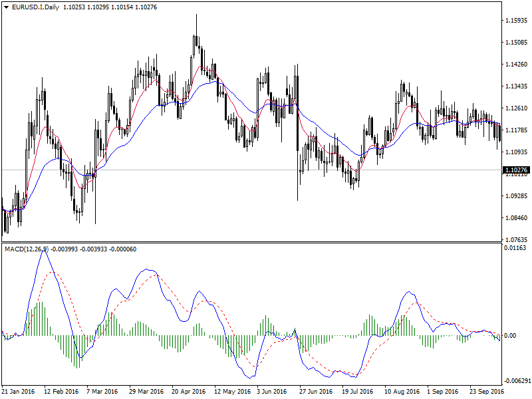Click the 23 Sep 2016 date label

point(487,392)
